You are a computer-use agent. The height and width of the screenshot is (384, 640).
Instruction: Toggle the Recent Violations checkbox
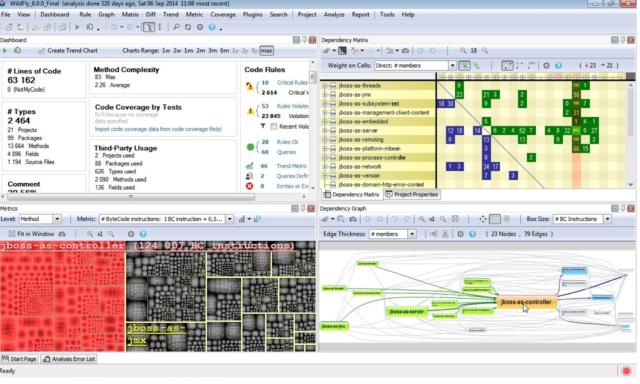click(x=273, y=127)
